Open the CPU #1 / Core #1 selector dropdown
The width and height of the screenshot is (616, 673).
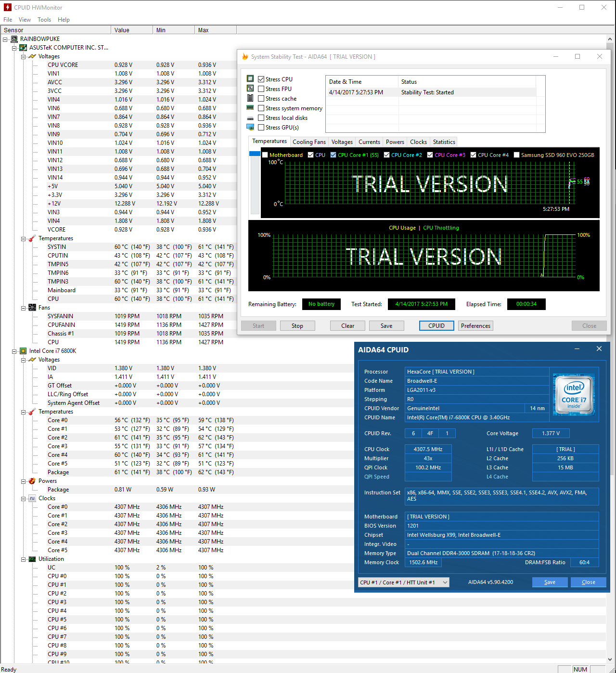pyautogui.click(x=403, y=582)
